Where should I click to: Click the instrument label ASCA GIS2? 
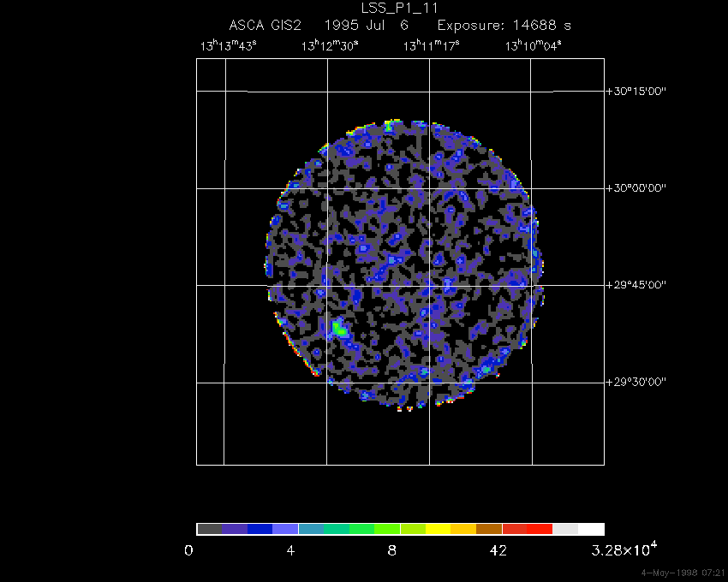tap(266, 25)
